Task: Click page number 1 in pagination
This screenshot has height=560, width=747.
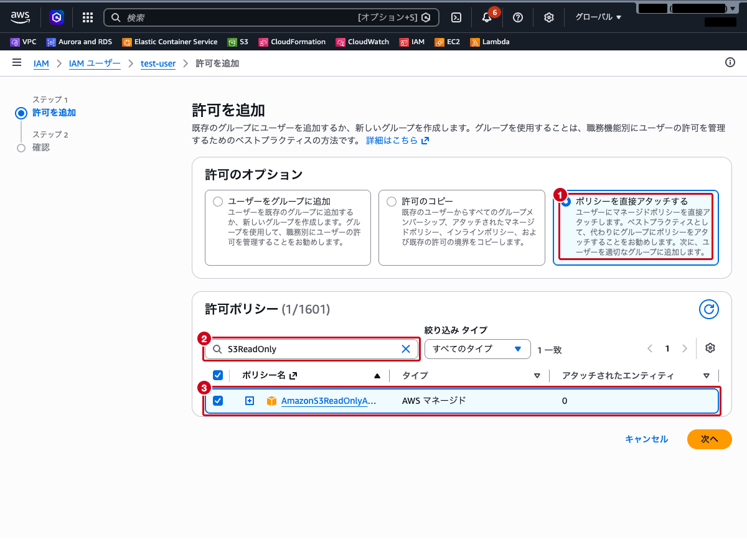Action: point(667,348)
